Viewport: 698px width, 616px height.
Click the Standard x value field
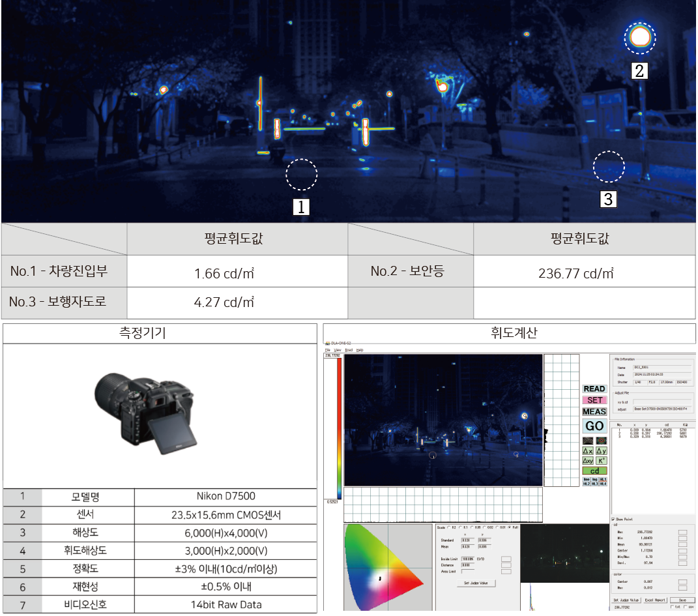click(467, 540)
